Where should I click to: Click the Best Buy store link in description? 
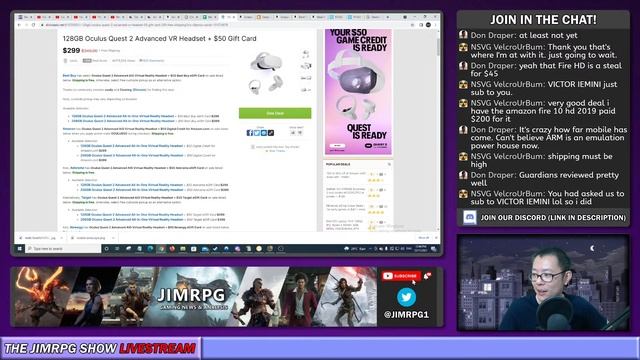tap(69, 76)
